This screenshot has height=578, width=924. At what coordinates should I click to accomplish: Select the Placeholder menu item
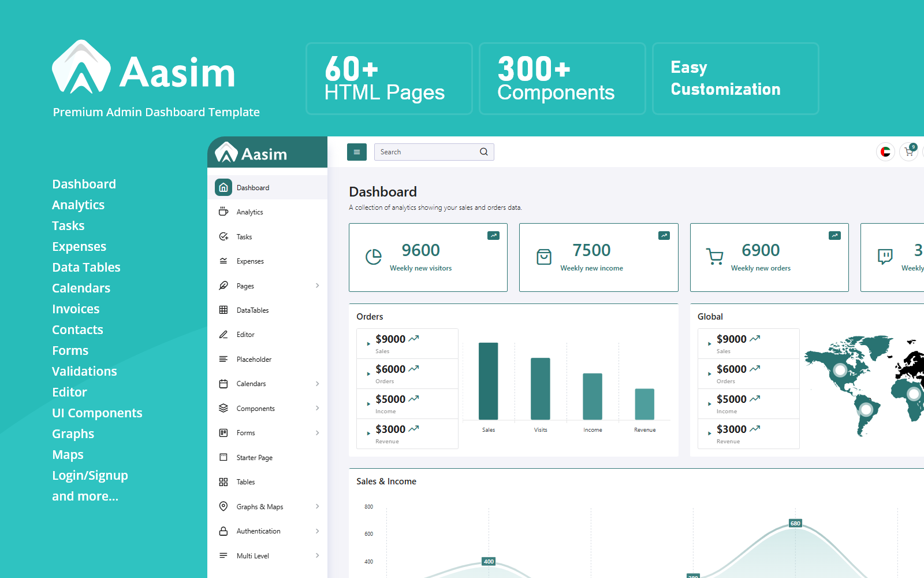click(255, 359)
